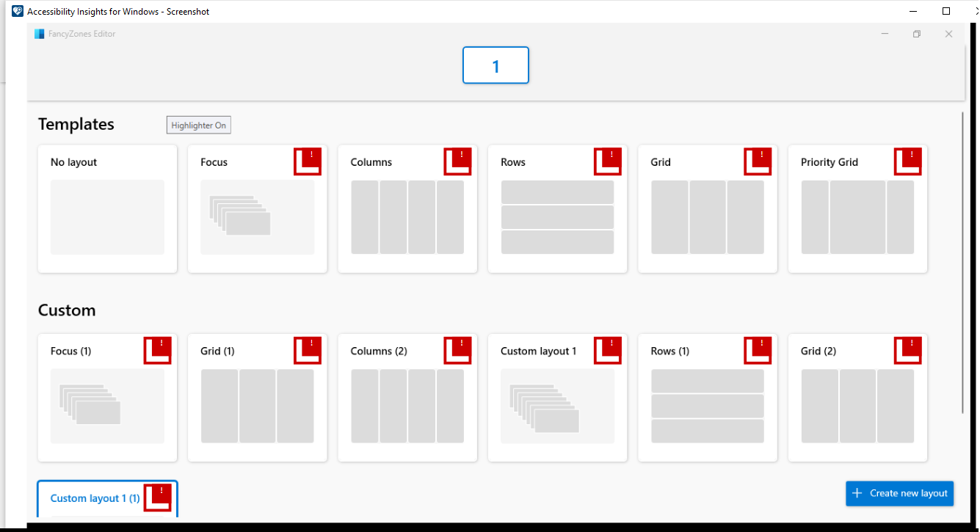Apply the Rows template layout
The height and width of the screenshot is (532, 980).
point(557,209)
